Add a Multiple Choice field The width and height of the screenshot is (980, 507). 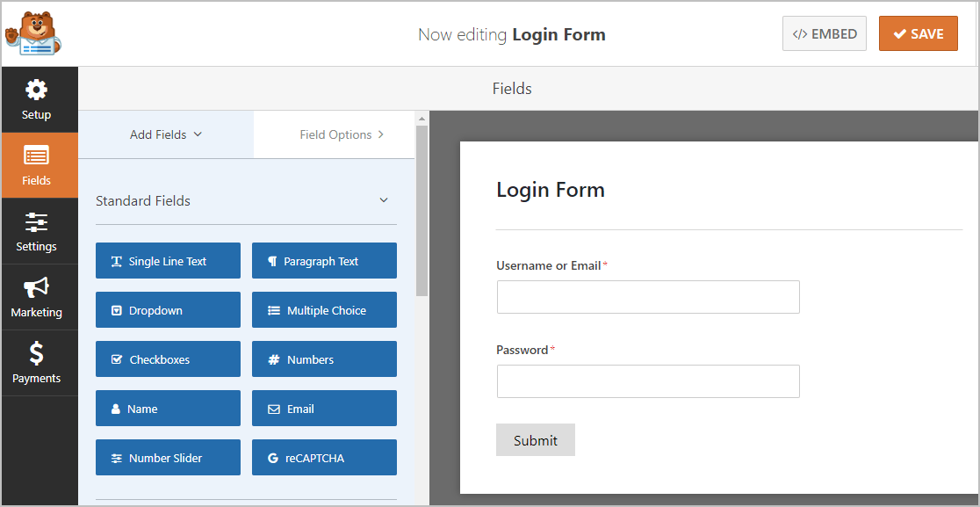(324, 309)
